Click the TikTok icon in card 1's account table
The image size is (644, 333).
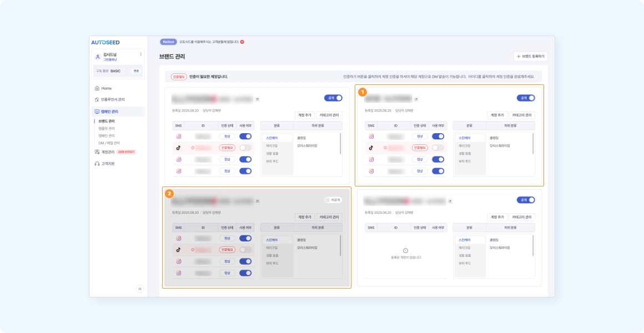(x=371, y=148)
